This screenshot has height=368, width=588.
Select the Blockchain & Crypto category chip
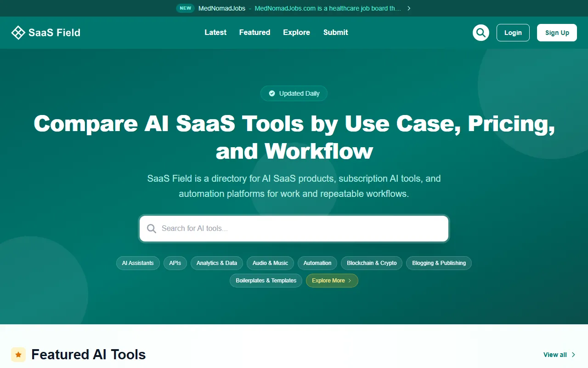pos(372,263)
